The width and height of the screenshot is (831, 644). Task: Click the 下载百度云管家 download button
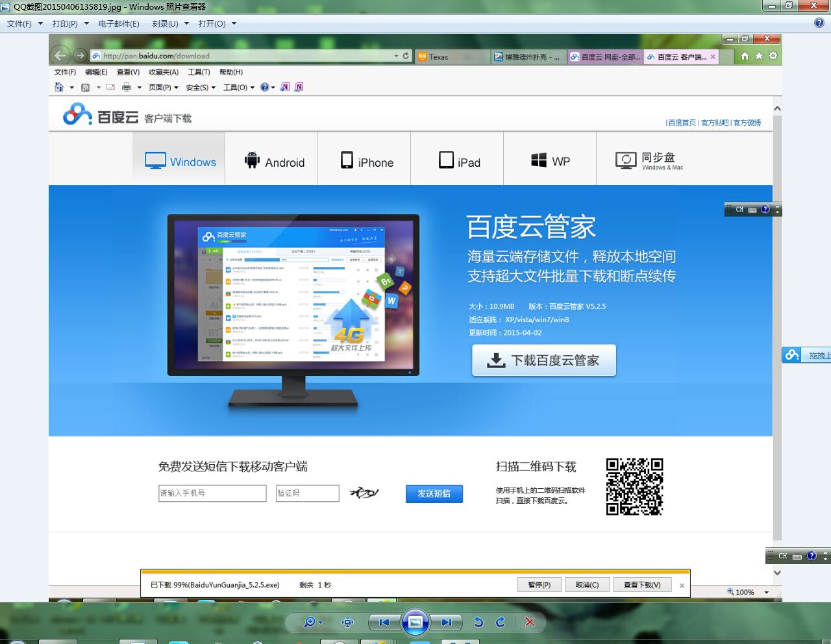point(544,360)
